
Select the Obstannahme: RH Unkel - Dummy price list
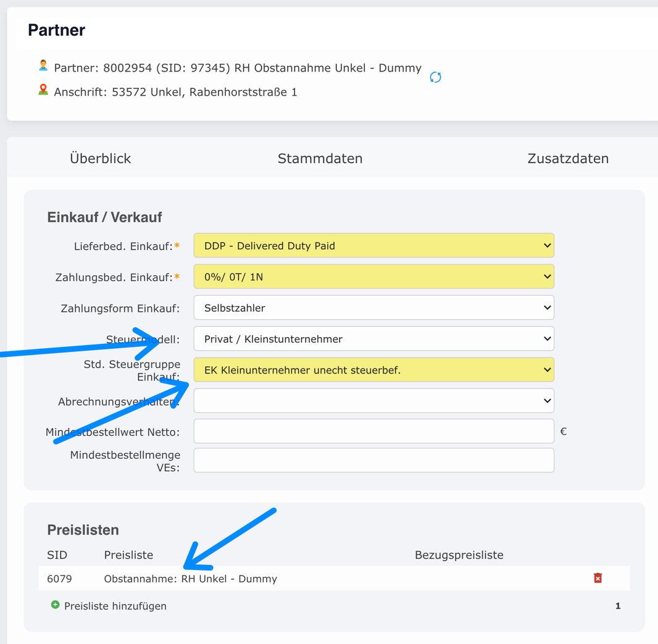point(190,579)
